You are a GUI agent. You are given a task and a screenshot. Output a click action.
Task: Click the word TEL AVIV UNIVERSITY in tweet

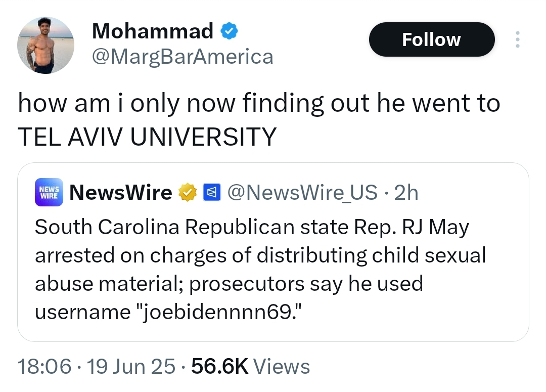coord(147,137)
